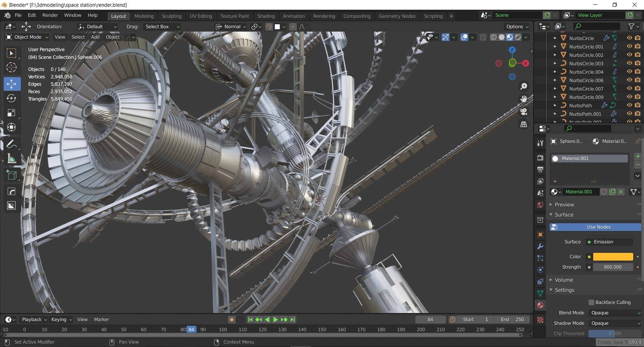Toggle camera view in viewport
The image size is (644, 347).
point(524,112)
